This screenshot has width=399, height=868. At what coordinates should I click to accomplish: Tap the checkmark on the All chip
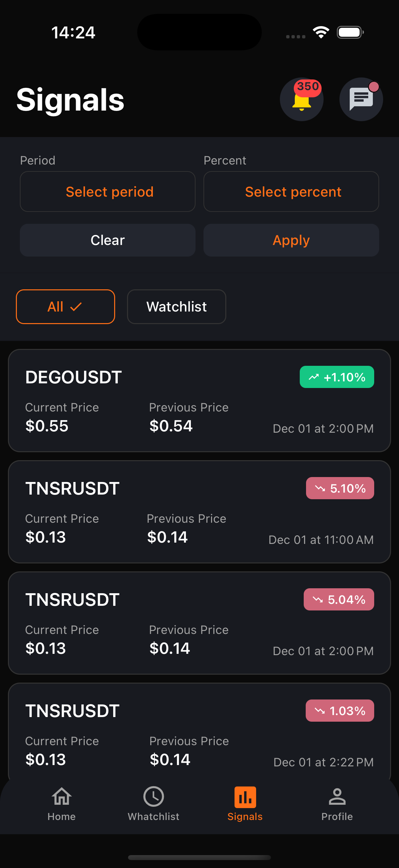pyautogui.click(x=76, y=307)
